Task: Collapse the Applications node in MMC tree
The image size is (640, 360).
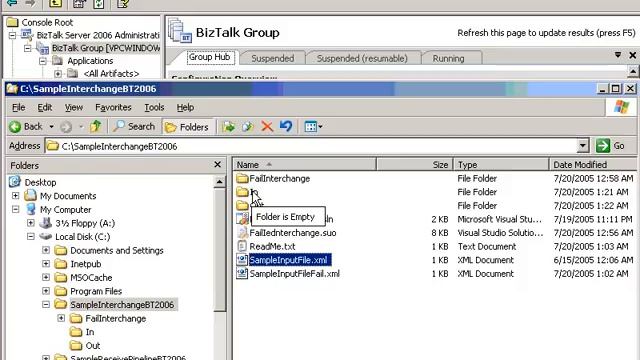Action: pos(42,61)
